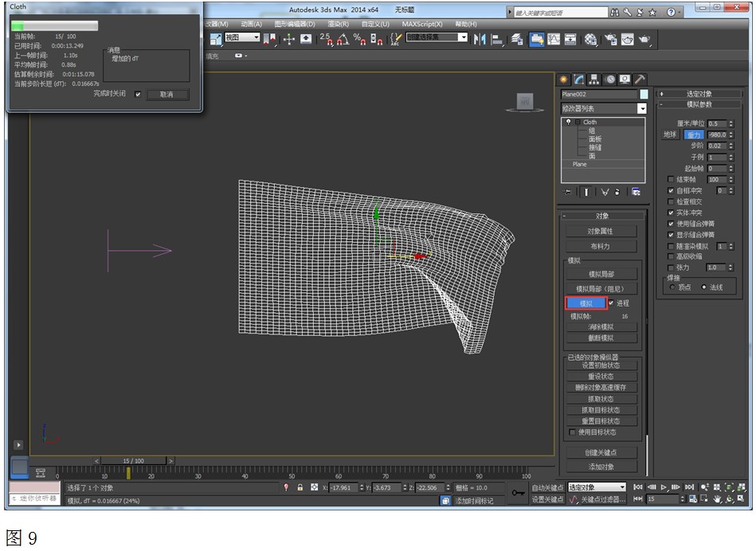Toggle the Pin Stack icon
756x551 pixels.
click(x=568, y=192)
